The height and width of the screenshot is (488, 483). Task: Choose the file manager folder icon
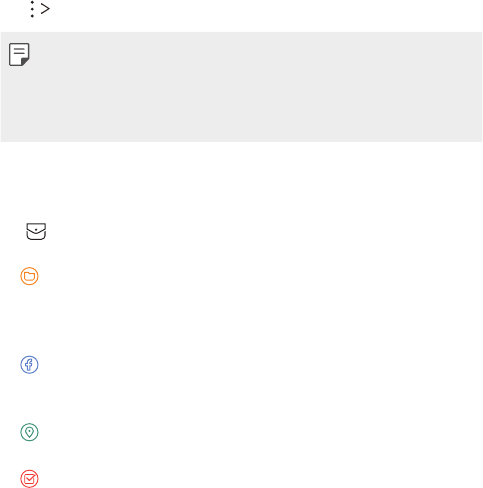point(29,276)
